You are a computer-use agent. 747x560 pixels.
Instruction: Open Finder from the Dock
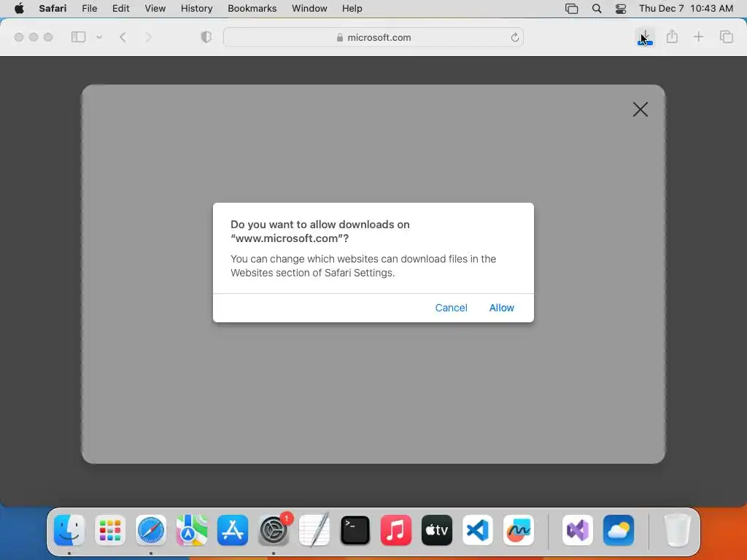pyautogui.click(x=69, y=530)
